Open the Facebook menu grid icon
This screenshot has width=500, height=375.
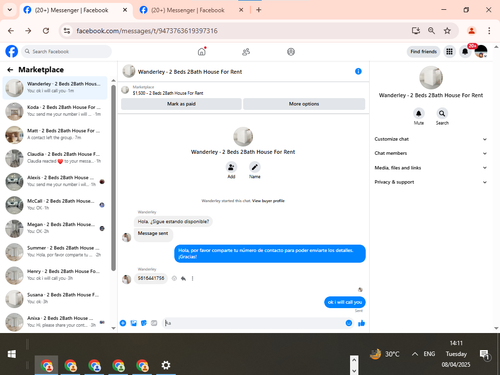[449, 51]
